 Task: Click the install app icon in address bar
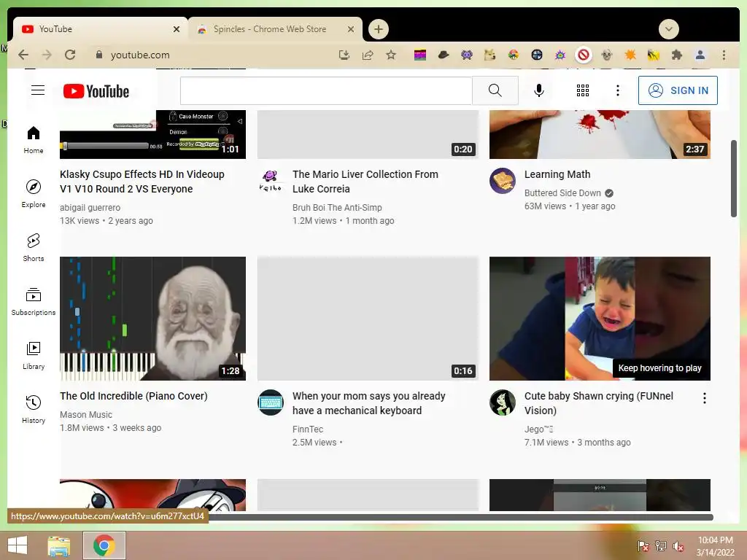(x=344, y=55)
